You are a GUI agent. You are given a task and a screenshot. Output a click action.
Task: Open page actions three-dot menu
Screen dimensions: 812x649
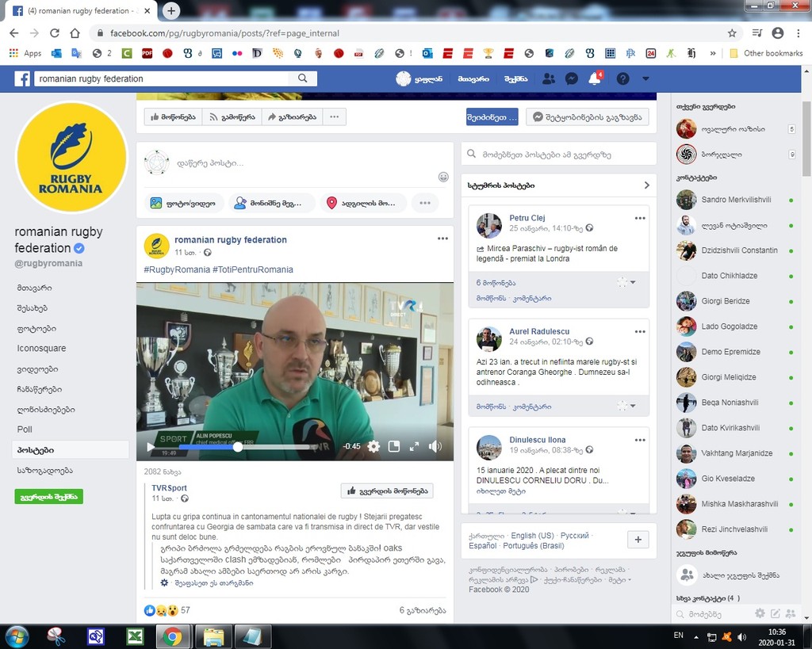coord(335,117)
